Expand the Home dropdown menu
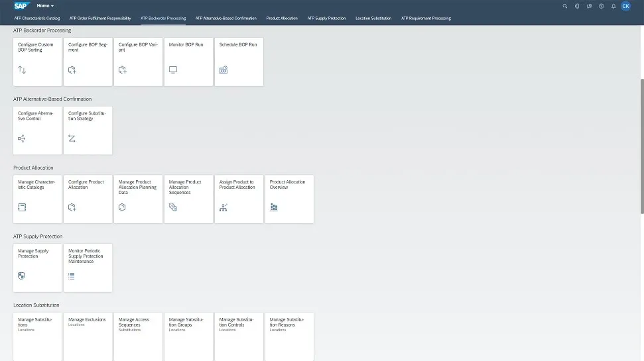Viewport: 644px width, 361px height. 46,6
